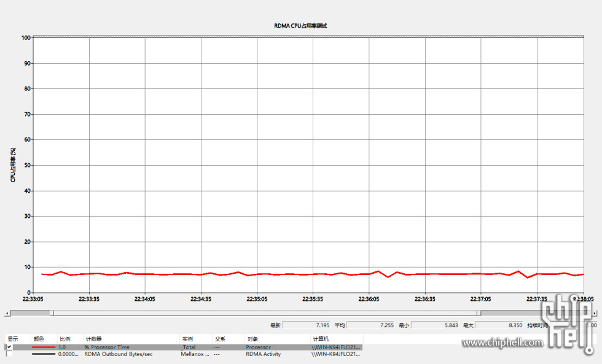Click the left arrow of the time scrollbar

pyautogui.click(x=7, y=313)
